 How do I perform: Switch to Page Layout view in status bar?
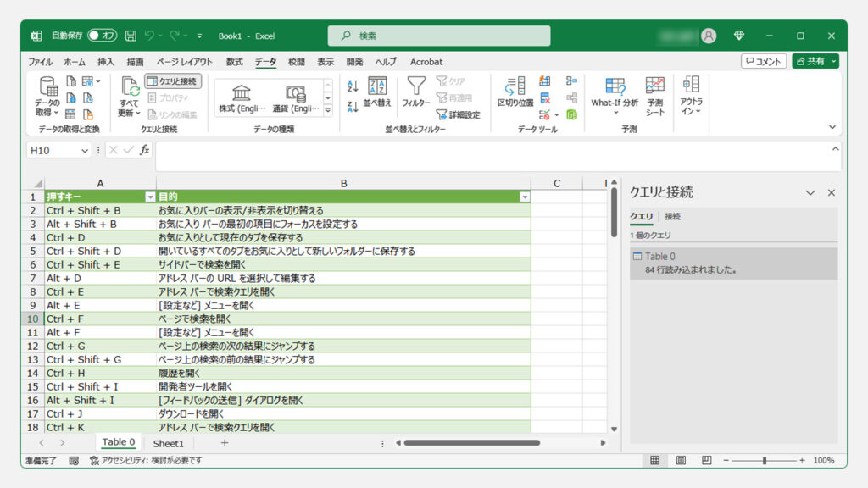(680, 460)
